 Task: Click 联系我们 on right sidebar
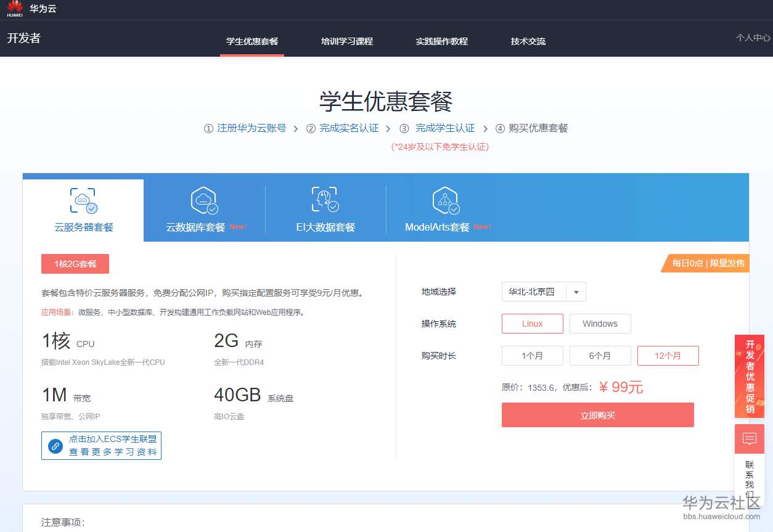750,480
